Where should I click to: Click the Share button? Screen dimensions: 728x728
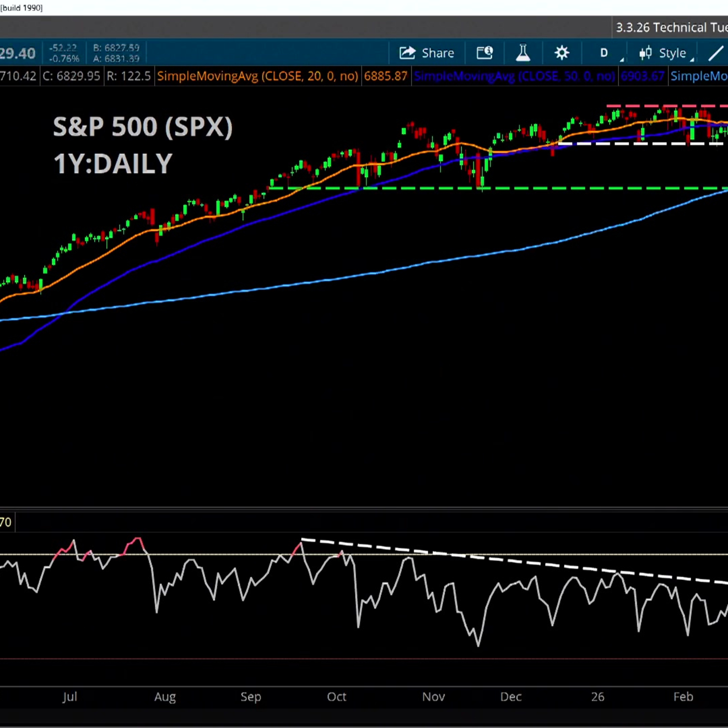tap(427, 53)
